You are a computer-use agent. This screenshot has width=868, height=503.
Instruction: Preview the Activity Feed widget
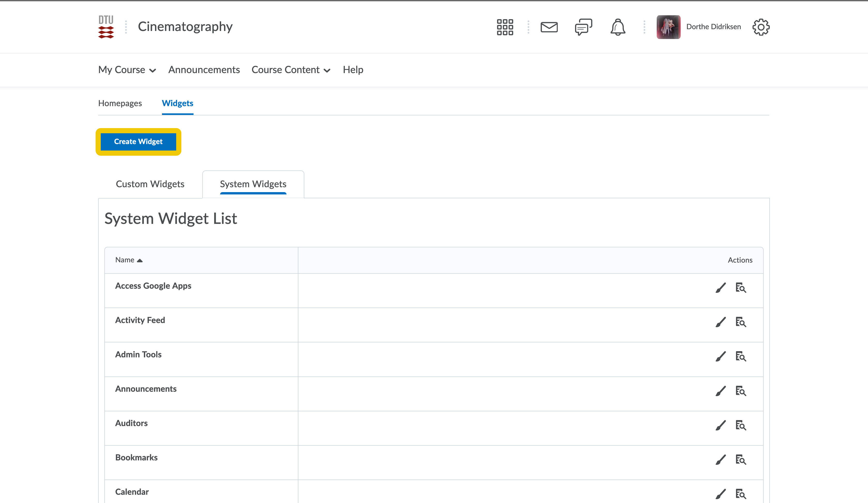click(741, 322)
